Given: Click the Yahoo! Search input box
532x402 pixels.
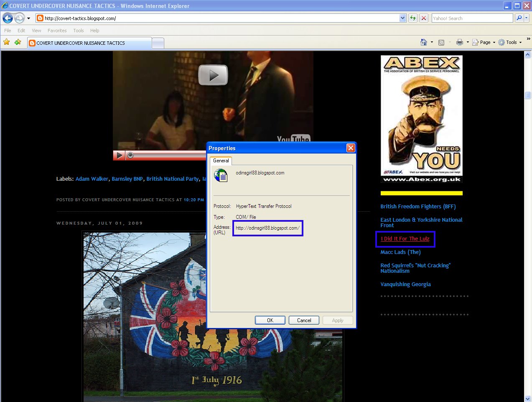Looking at the screenshot, I should coord(472,18).
